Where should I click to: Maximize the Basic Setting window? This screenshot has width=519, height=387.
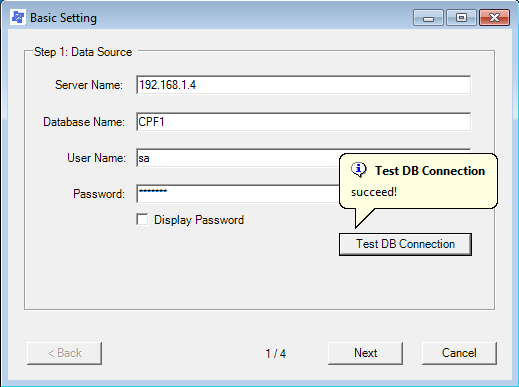coord(461,18)
